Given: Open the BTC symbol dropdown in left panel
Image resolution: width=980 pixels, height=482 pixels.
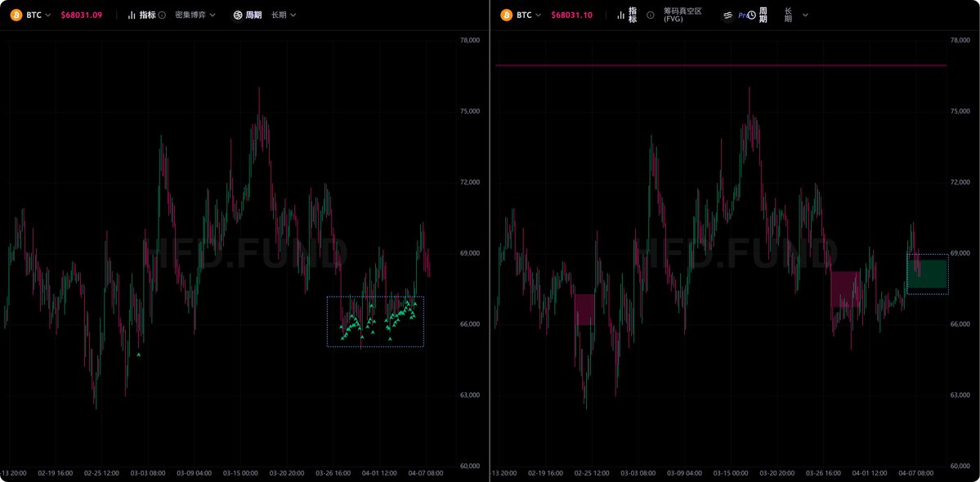Looking at the screenshot, I should [x=38, y=15].
